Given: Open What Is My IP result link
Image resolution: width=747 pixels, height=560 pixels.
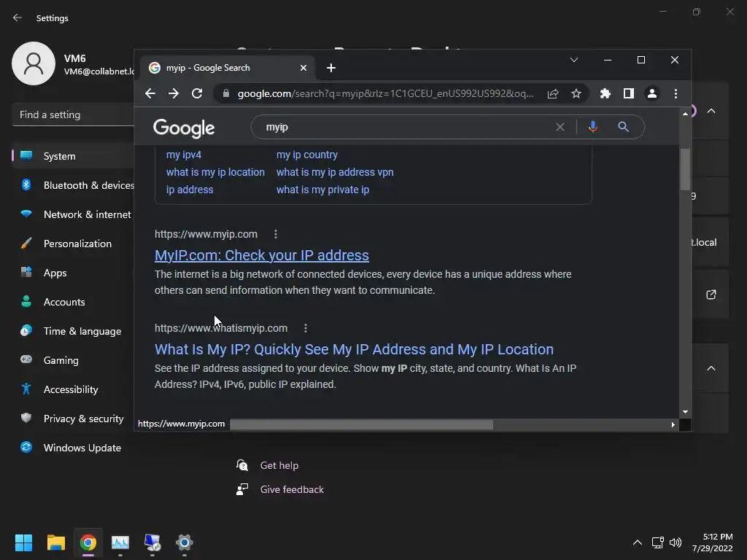Looking at the screenshot, I should tap(354, 349).
